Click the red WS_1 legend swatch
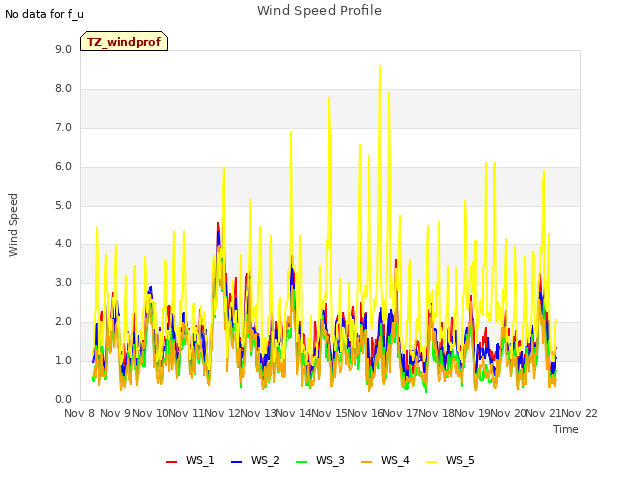This screenshot has height=480, width=640. coord(171,462)
